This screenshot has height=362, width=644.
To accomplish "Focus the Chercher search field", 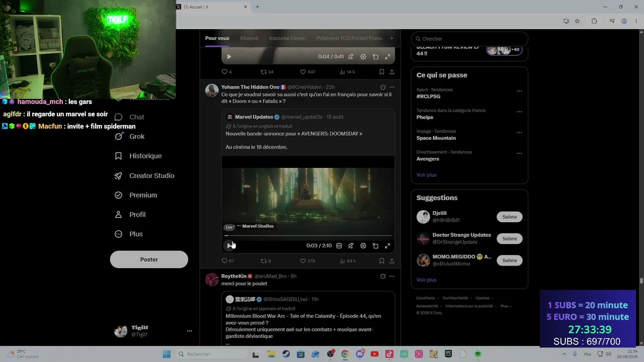I will pos(469,39).
